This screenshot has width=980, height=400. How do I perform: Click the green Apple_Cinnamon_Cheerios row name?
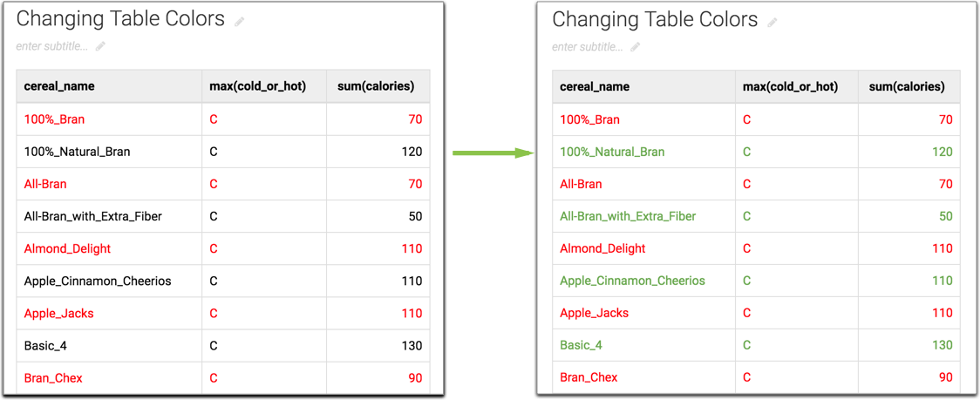(x=632, y=281)
